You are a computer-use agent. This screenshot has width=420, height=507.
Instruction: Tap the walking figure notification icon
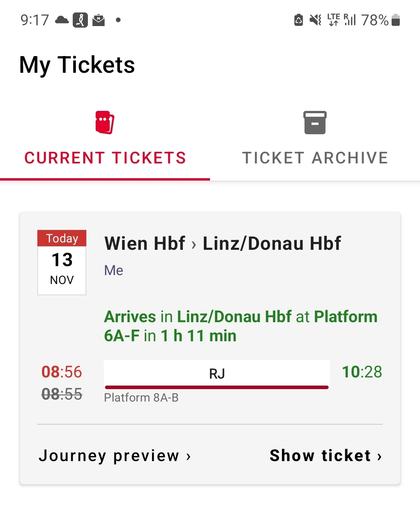pos(80,20)
